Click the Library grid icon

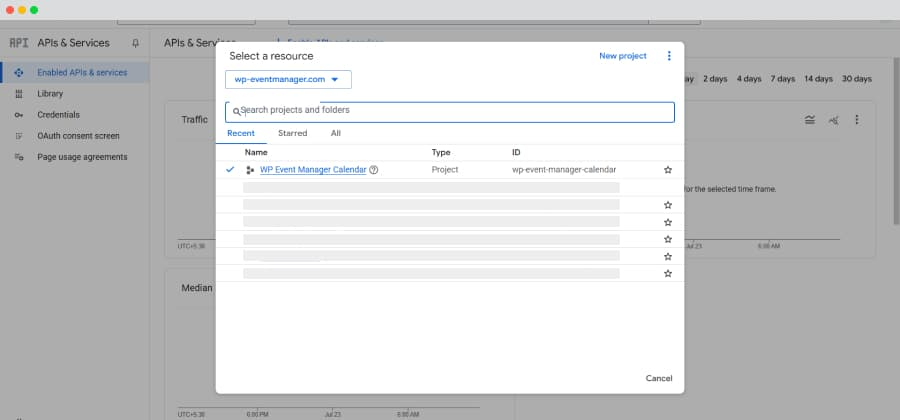19,94
